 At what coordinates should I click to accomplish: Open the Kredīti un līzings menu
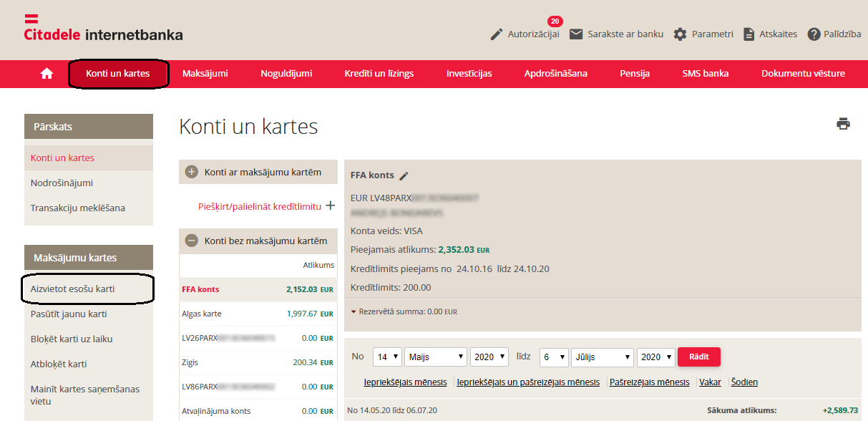379,74
